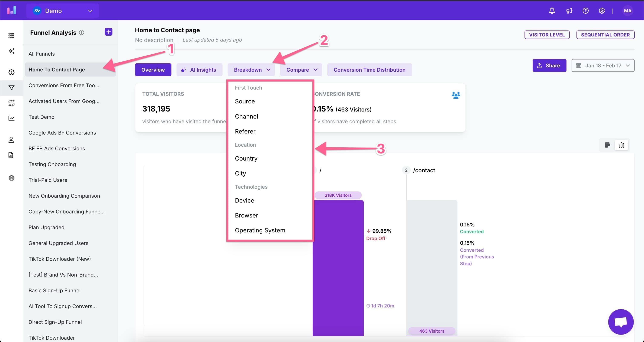Screen dimensions: 644x342
Task: Open the Trial-Paid Users funnel
Action: point(48,180)
